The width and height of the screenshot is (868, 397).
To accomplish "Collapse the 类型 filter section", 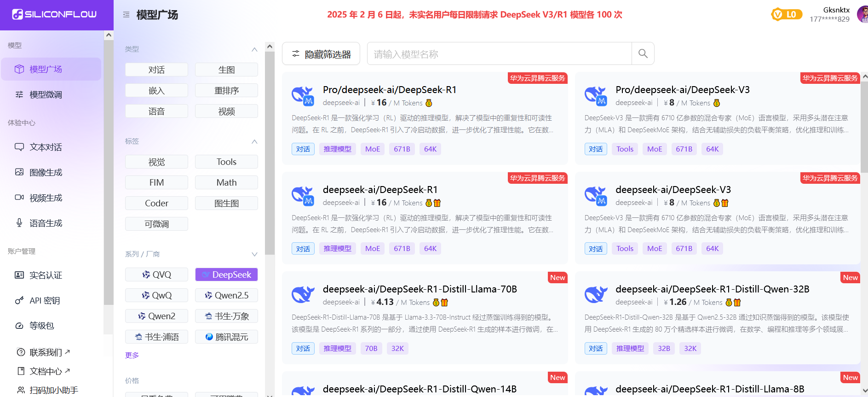I will [254, 49].
